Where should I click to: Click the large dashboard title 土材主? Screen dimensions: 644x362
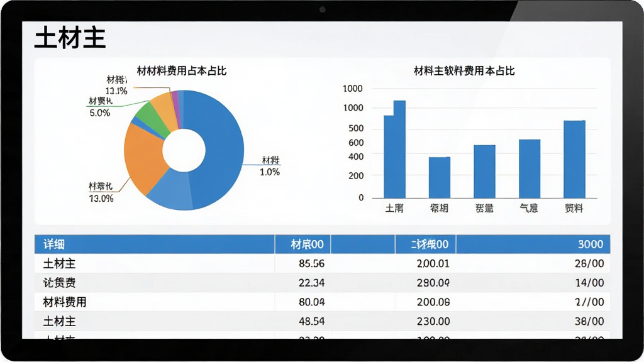70,38
